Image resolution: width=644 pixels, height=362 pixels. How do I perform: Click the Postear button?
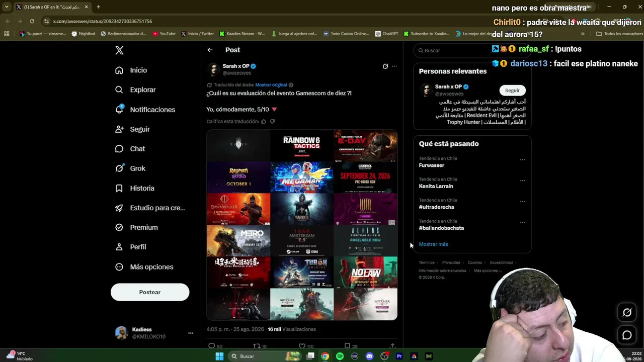pos(150,292)
